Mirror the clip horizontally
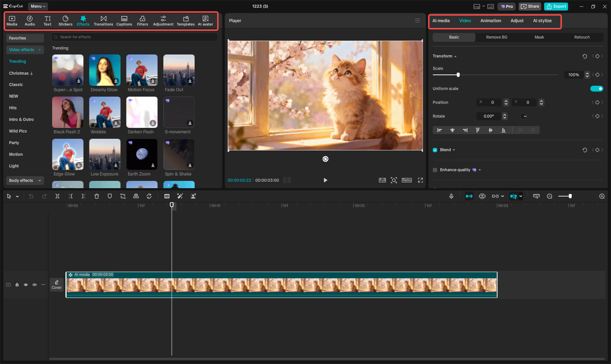Image resolution: width=611 pixels, height=364 pixels. pos(136,196)
